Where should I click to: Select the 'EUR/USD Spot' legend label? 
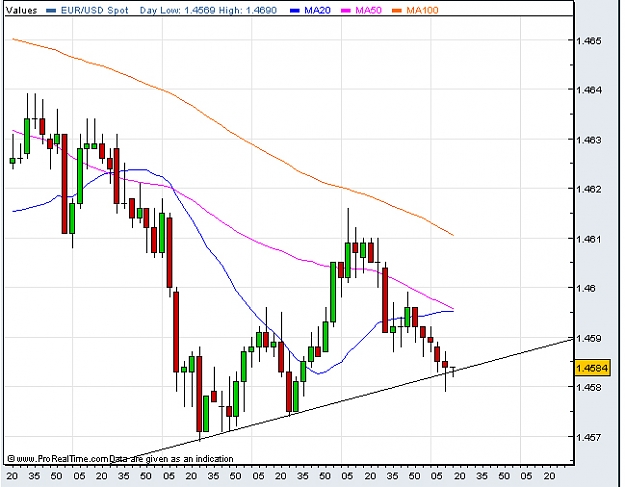tap(94, 10)
